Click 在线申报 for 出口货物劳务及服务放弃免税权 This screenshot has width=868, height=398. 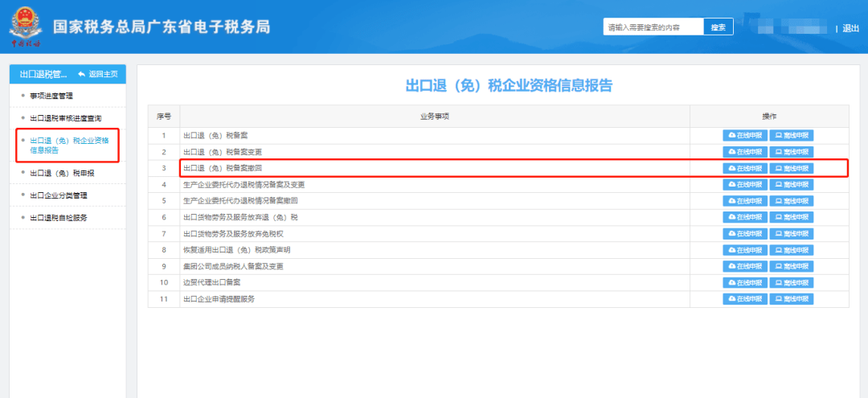(744, 234)
